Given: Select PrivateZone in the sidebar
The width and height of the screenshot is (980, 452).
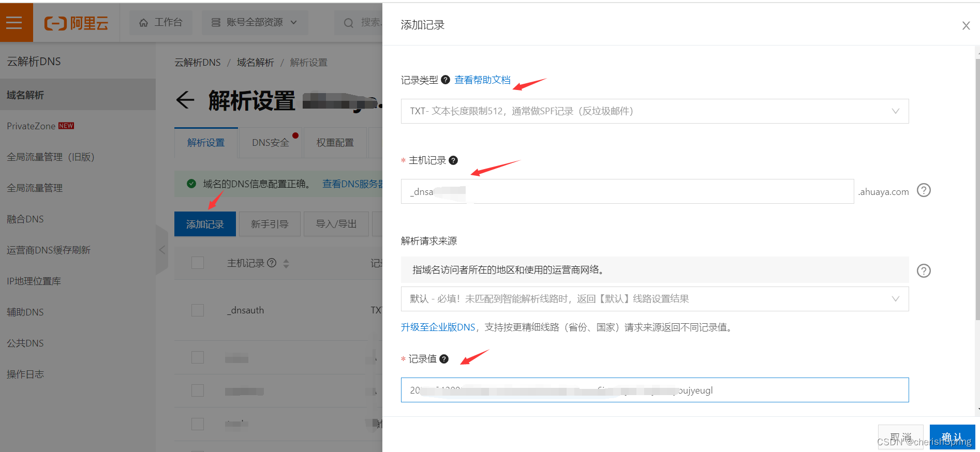Looking at the screenshot, I should (x=78, y=126).
